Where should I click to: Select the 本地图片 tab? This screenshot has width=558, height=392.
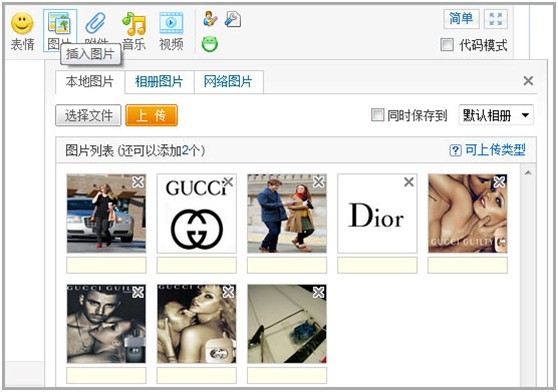click(x=90, y=82)
